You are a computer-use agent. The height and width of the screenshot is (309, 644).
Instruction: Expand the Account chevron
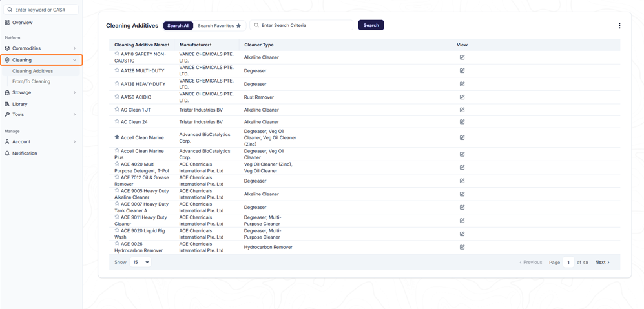tap(74, 141)
